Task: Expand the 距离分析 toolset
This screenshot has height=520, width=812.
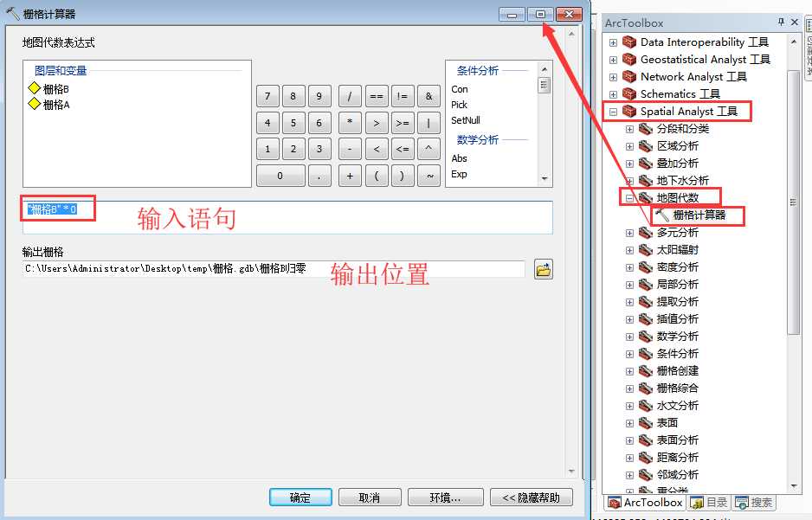Action: coord(629,458)
